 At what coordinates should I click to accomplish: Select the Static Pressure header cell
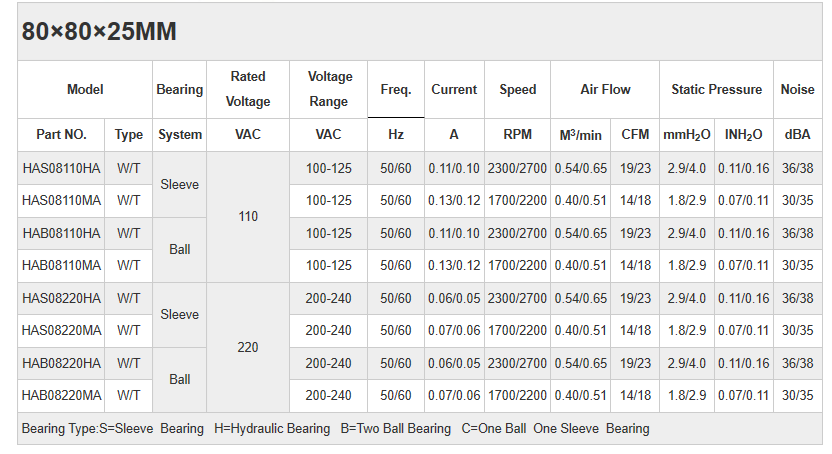(x=716, y=89)
